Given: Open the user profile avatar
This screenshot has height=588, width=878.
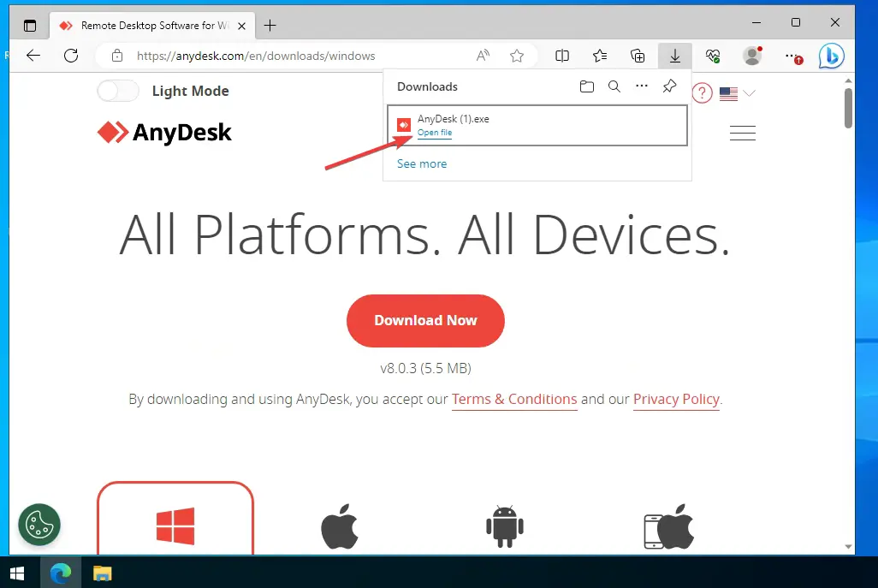Looking at the screenshot, I should 752,56.
